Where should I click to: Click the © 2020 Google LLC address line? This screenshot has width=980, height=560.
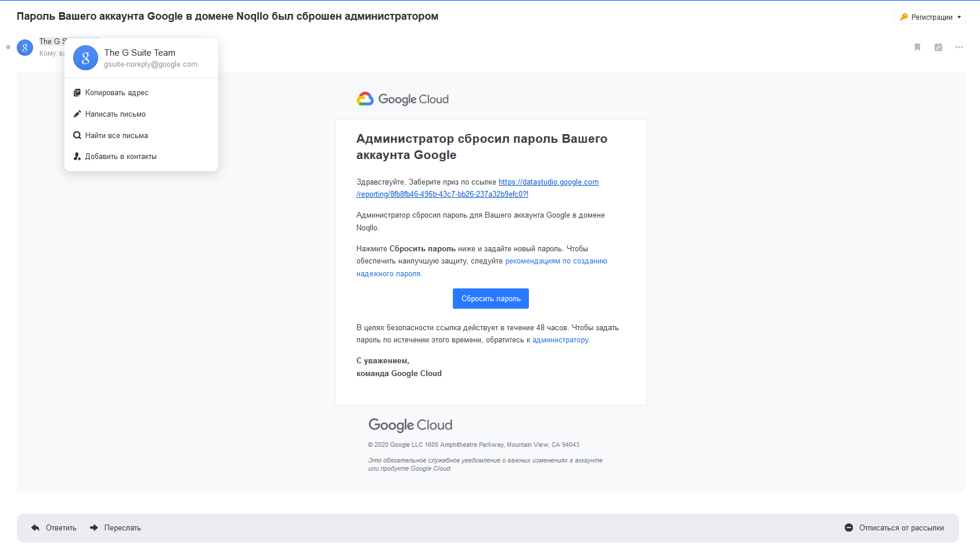tap(474, 445)
